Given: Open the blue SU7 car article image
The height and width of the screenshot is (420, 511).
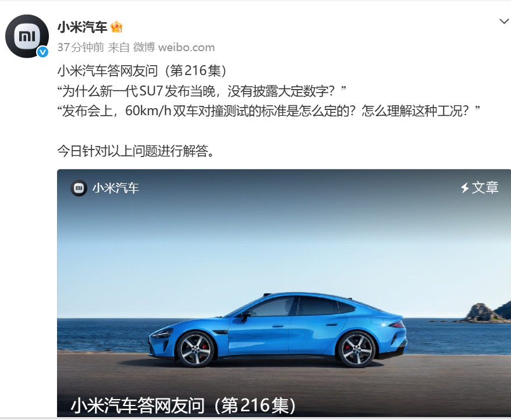Looking at the screenshot, I should tap(284, 293).
